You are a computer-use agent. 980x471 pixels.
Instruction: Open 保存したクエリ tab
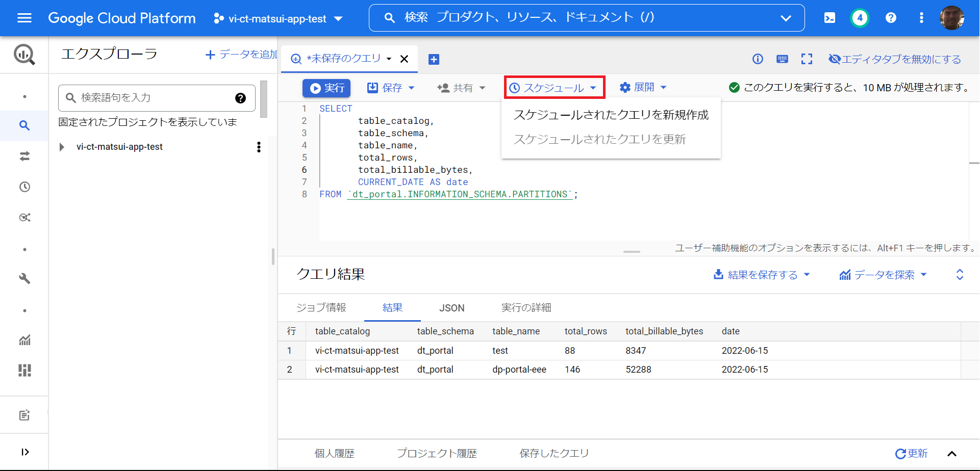tap(554, 453)
